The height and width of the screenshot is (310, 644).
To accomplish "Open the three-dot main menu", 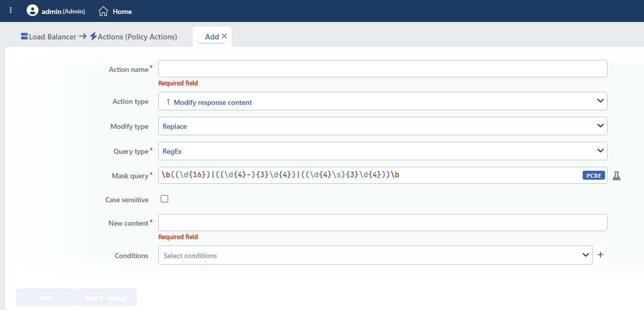I will pyautogui.click(x=10, y=10).
